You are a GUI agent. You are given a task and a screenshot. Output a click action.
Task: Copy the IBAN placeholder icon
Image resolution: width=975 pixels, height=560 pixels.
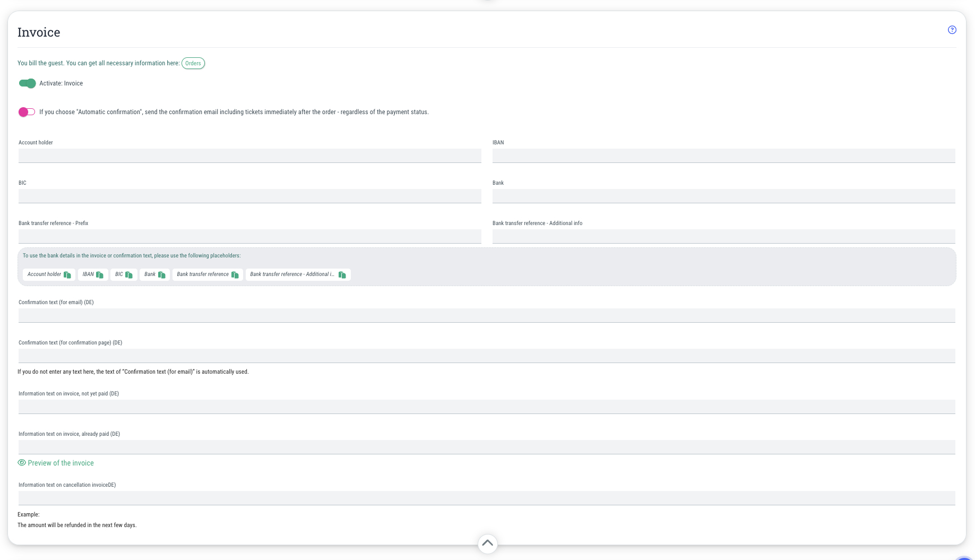pos(100,275)
